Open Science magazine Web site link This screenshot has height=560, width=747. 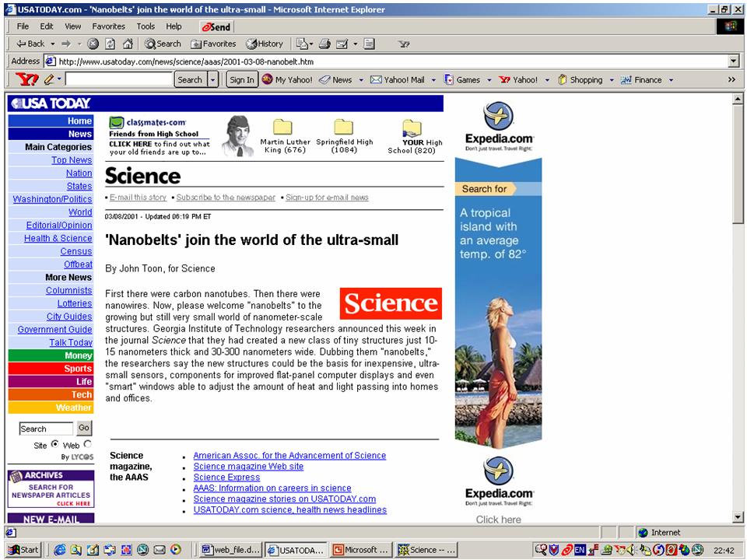click(x=248, y=466)
